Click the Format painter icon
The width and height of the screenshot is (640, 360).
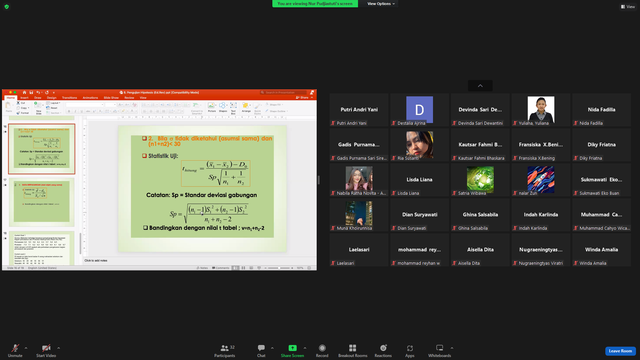point(19,113)
